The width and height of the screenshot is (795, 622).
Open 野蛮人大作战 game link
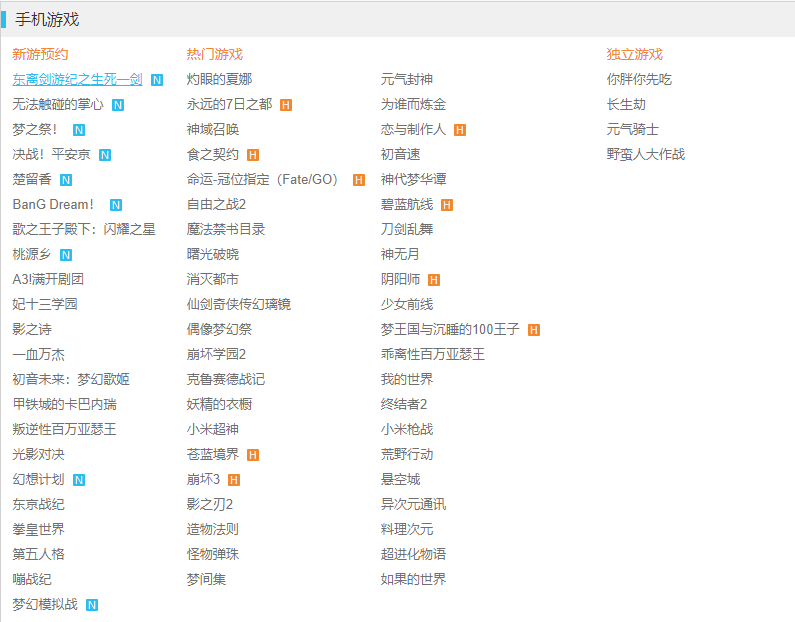645,155
